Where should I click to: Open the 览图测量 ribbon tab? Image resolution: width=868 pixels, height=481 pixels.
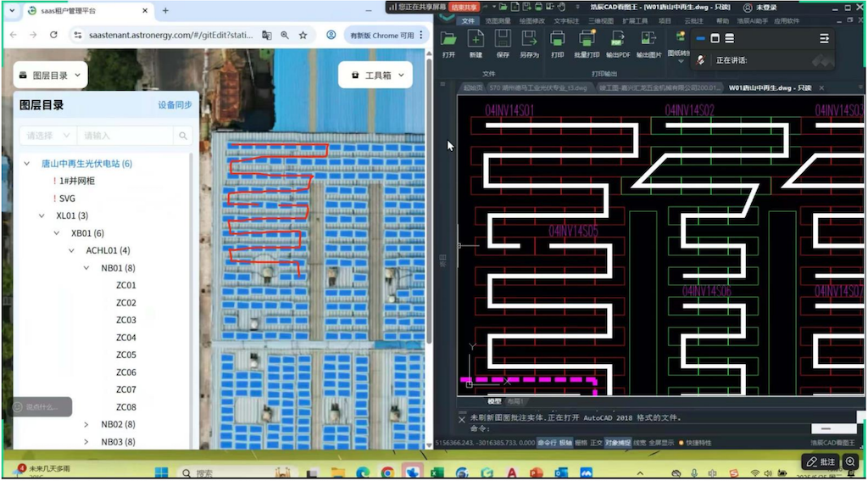(498, 20)
